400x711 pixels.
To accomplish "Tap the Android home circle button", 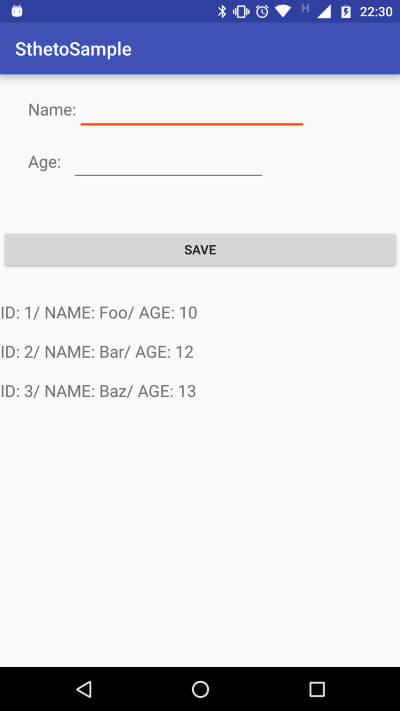I will click(x=200, y=689).
